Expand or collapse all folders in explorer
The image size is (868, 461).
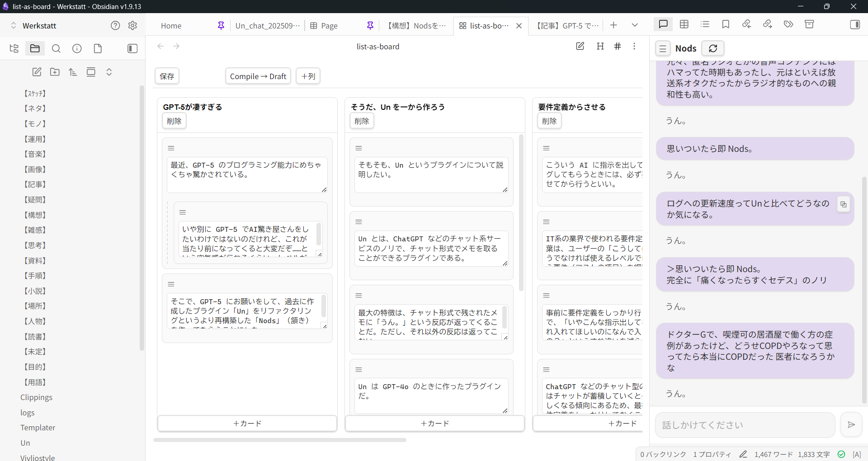[x=109, y=72]
